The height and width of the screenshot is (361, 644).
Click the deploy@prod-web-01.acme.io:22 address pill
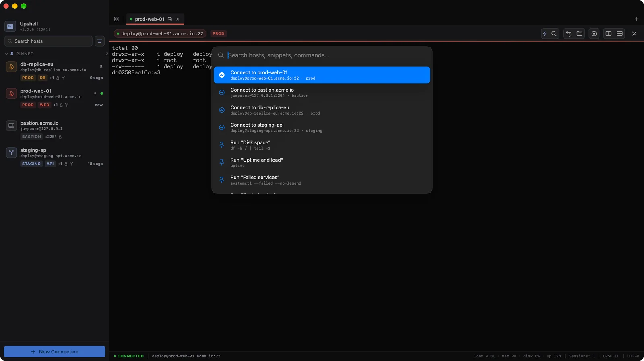[160, 34]
